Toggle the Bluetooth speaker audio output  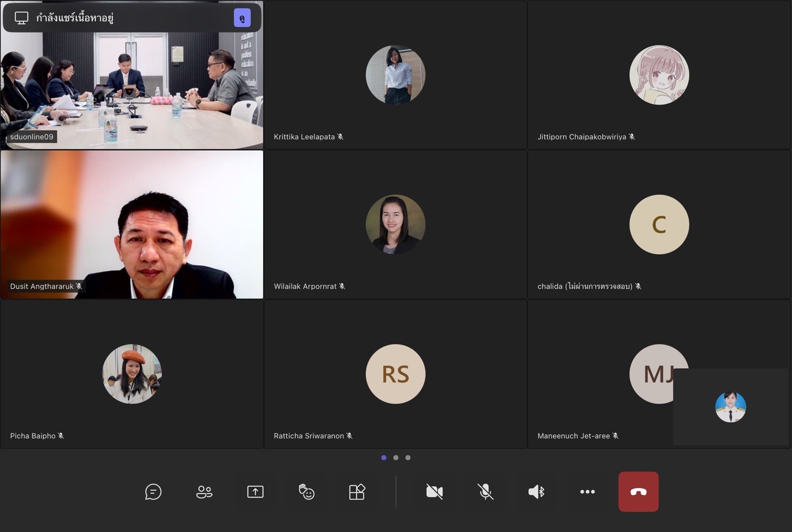click(x=536, y=492)
